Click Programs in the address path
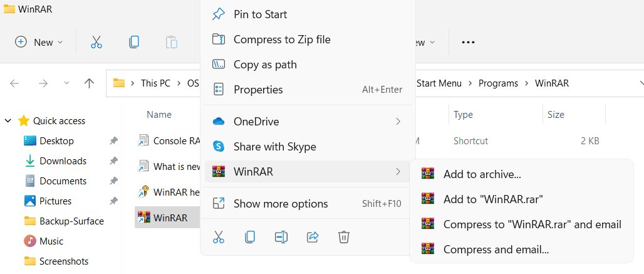 coord(498,83)
